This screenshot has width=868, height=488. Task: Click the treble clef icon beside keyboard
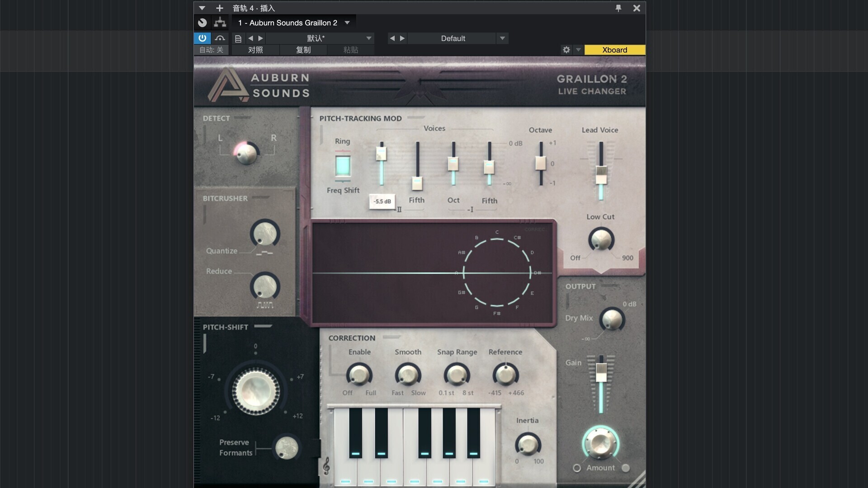coord(326,466)
